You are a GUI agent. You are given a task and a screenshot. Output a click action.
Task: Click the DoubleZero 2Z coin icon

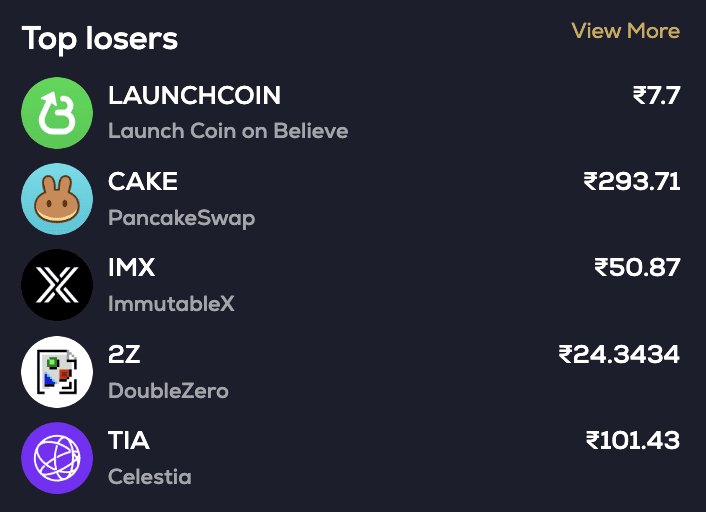(57, 372)
